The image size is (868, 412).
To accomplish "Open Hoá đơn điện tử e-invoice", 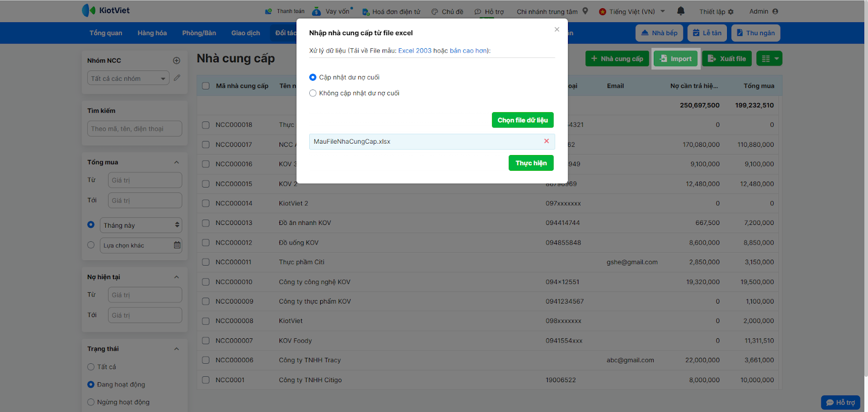I will coord(391,11).
